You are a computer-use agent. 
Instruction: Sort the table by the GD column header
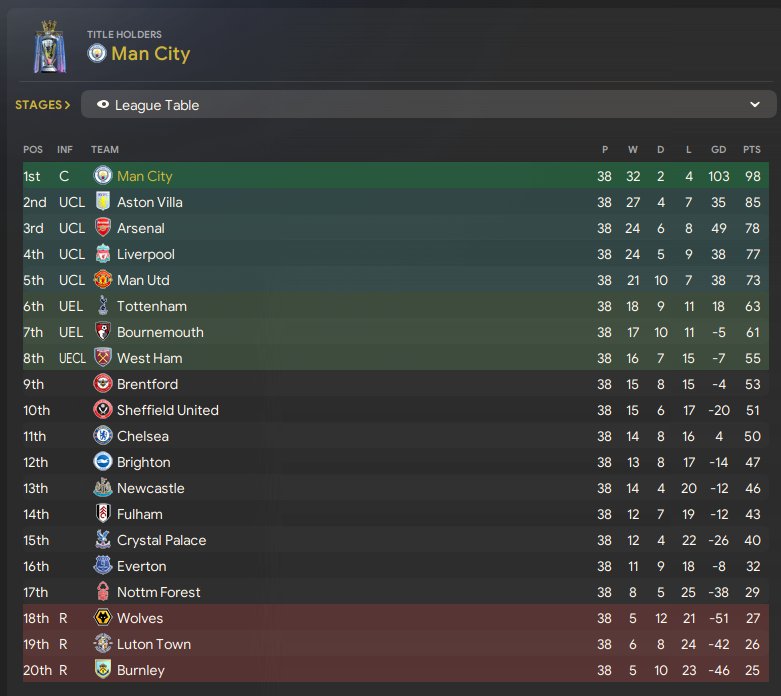(718, 149)
